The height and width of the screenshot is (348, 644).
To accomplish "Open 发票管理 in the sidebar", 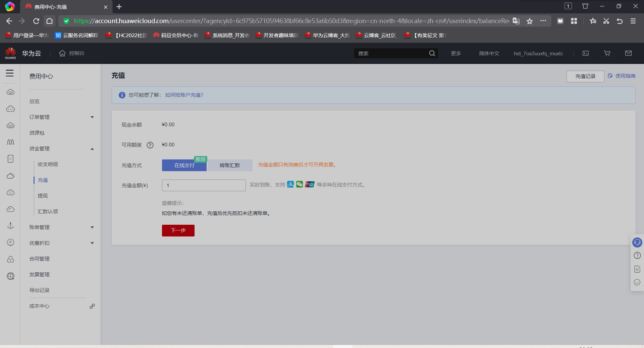I will coord(39,275).
